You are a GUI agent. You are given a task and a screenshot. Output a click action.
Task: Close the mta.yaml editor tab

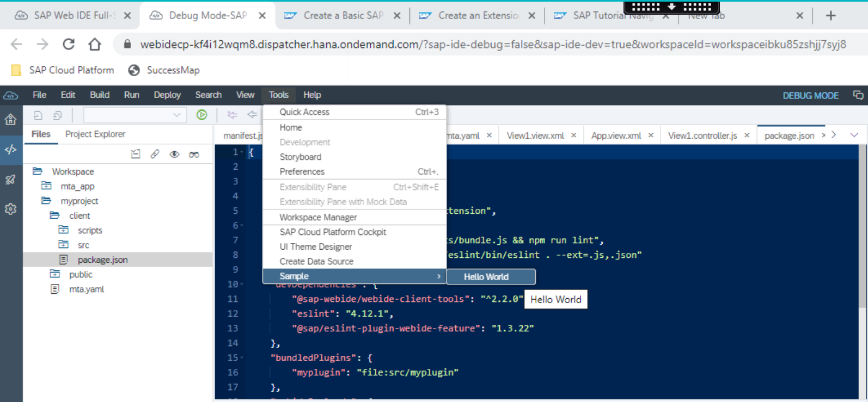[489, 135]
